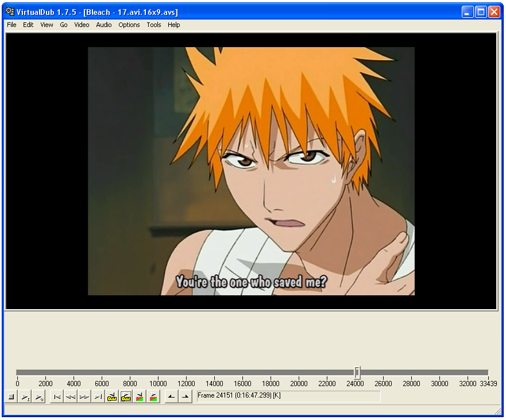The image size is (506, 420).
Task: Click the Stop playback button
Action: tap(11, 397)
